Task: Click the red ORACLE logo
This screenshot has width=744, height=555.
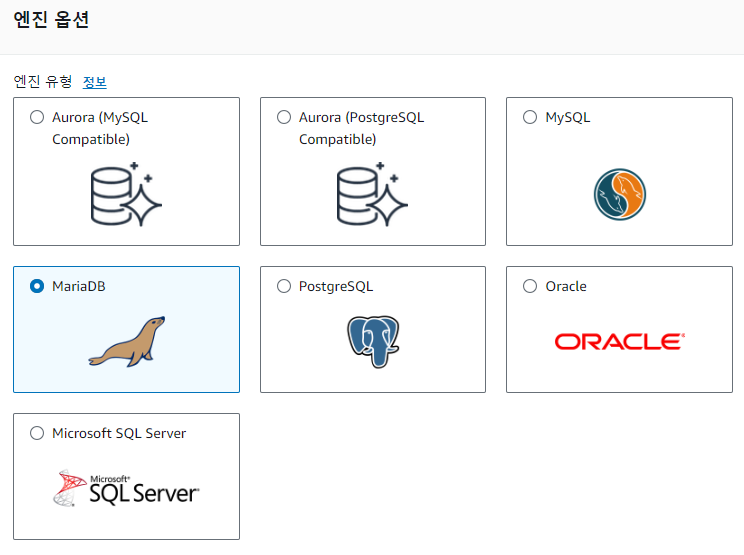Action: coord(620,342)
